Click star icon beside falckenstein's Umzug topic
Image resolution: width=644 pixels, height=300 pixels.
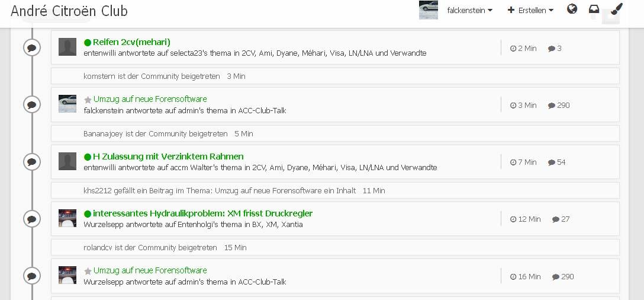click(88, 100)
